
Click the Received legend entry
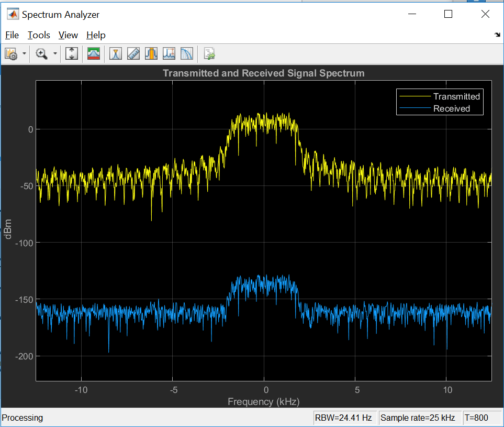(x=452, y=108)
